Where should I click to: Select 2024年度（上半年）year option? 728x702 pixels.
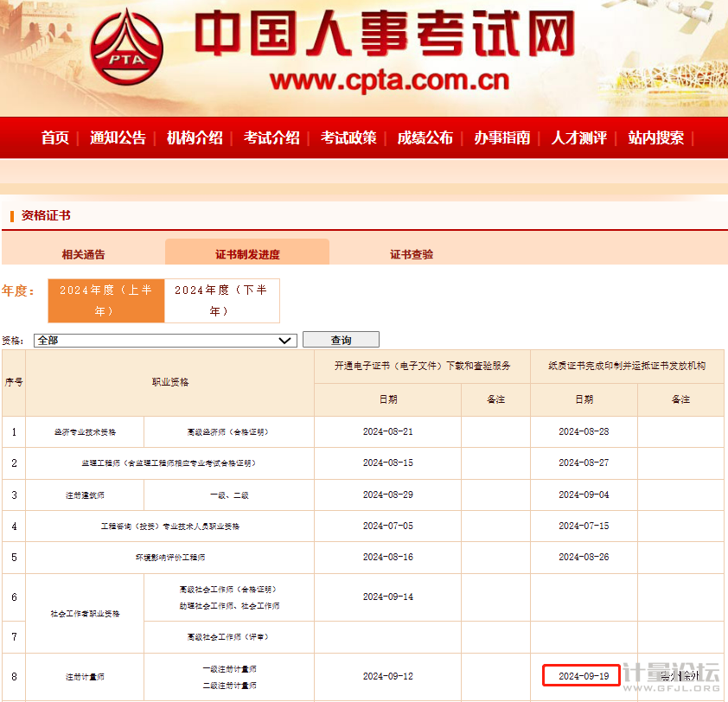106,300
